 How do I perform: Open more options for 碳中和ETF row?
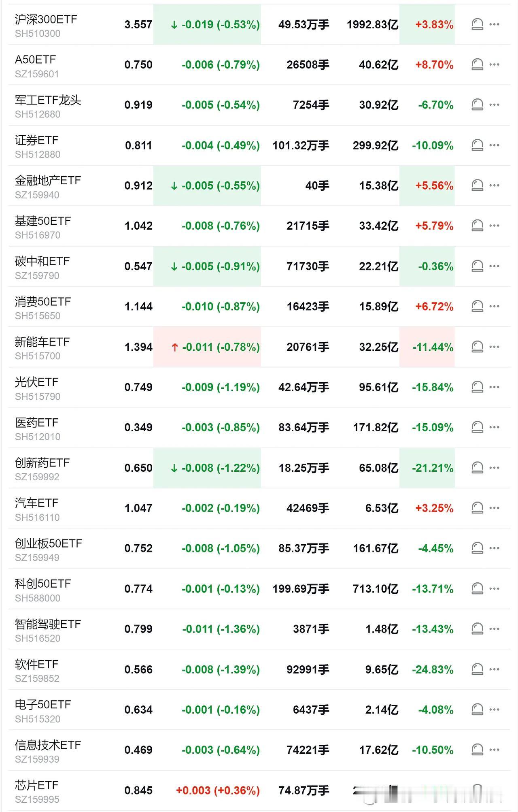494,266
